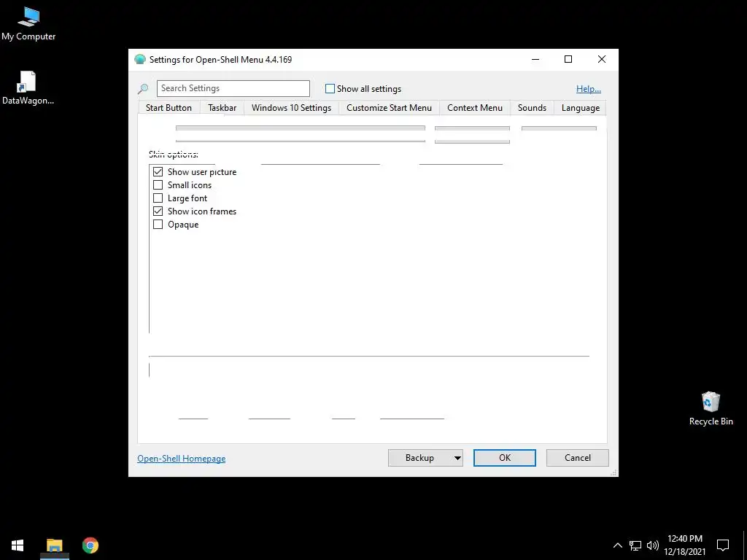747x560 pixels.
Task: Launch File Explorer from taskbar
Action: [55, 545]
